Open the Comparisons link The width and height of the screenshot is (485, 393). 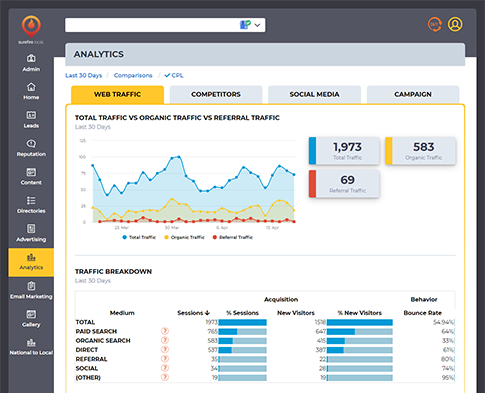[x=133, y=75]
